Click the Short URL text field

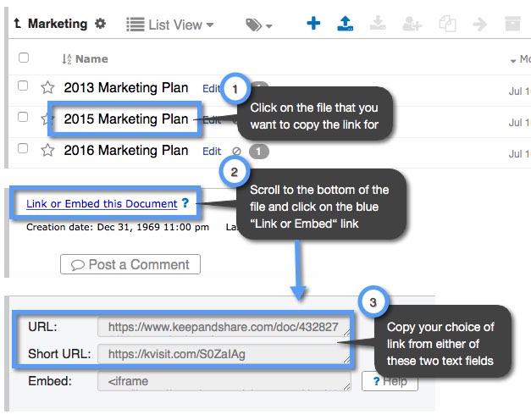(x=224, y=354)
